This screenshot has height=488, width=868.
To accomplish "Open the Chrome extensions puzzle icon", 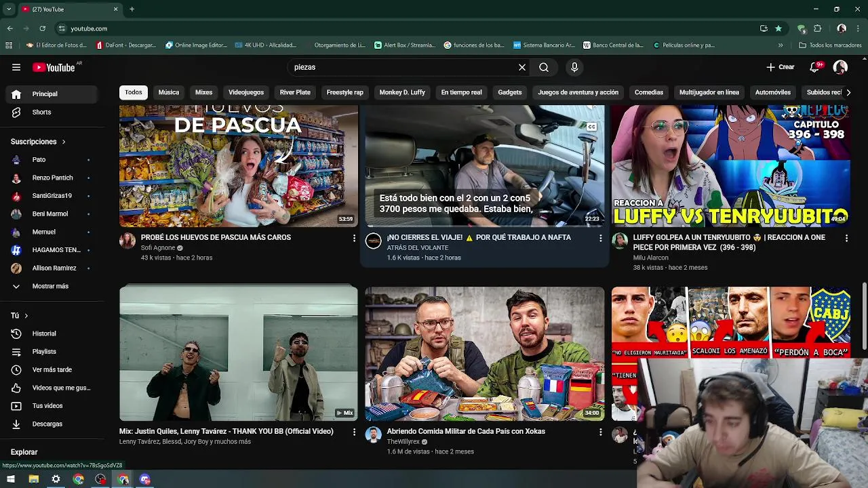I will pos(818,28).
